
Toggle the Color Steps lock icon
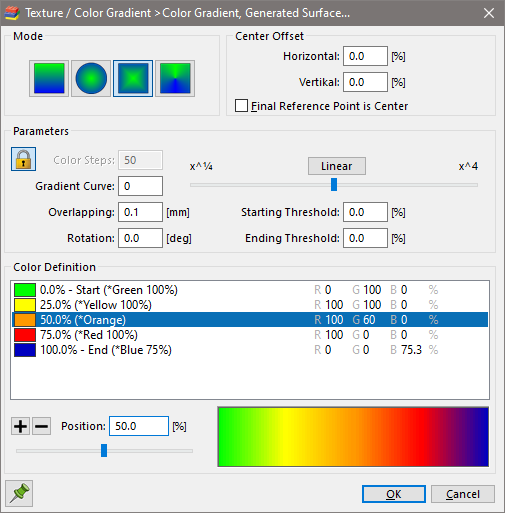(23, 159)
